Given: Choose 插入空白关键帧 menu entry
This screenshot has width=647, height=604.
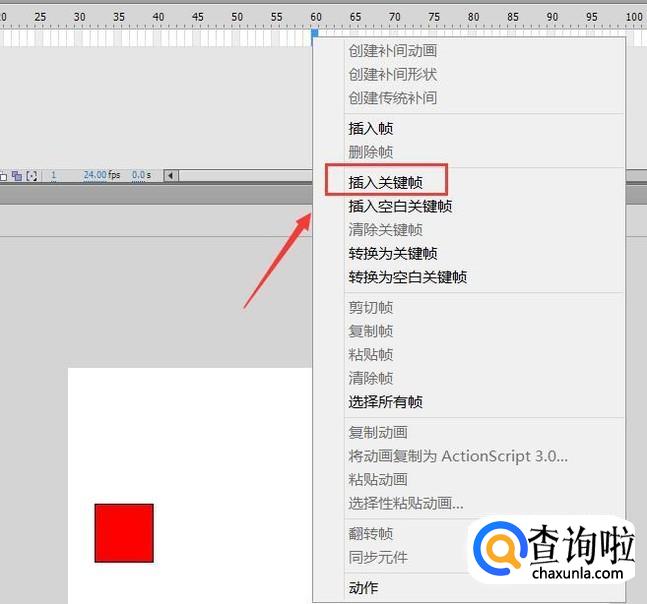Looking at the screenshot, I should coord(400,206).
